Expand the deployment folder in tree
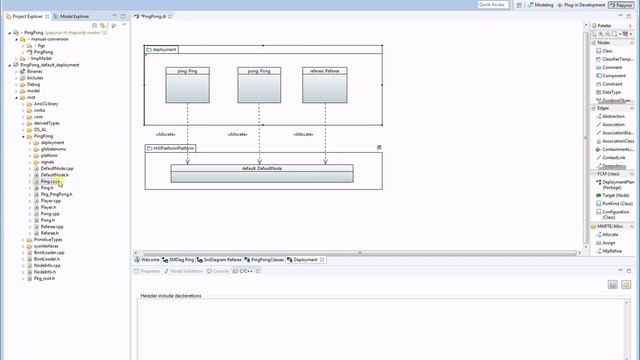This screenshot has height=360, width=640. click(x=30, y=143)
